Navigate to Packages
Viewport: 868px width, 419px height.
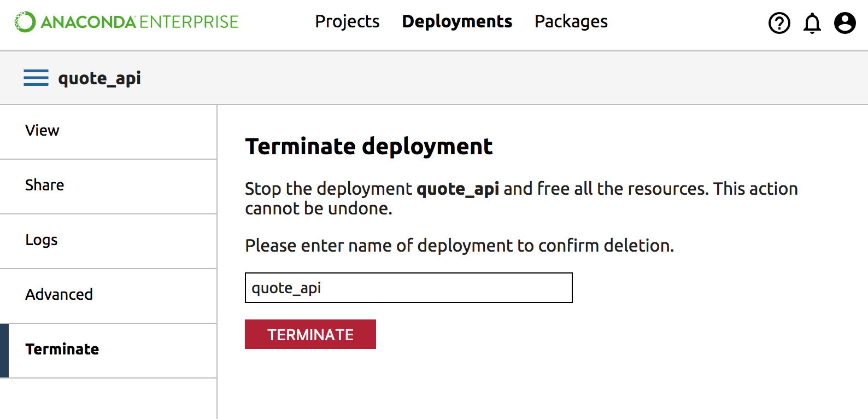click(x=571, y=21)
